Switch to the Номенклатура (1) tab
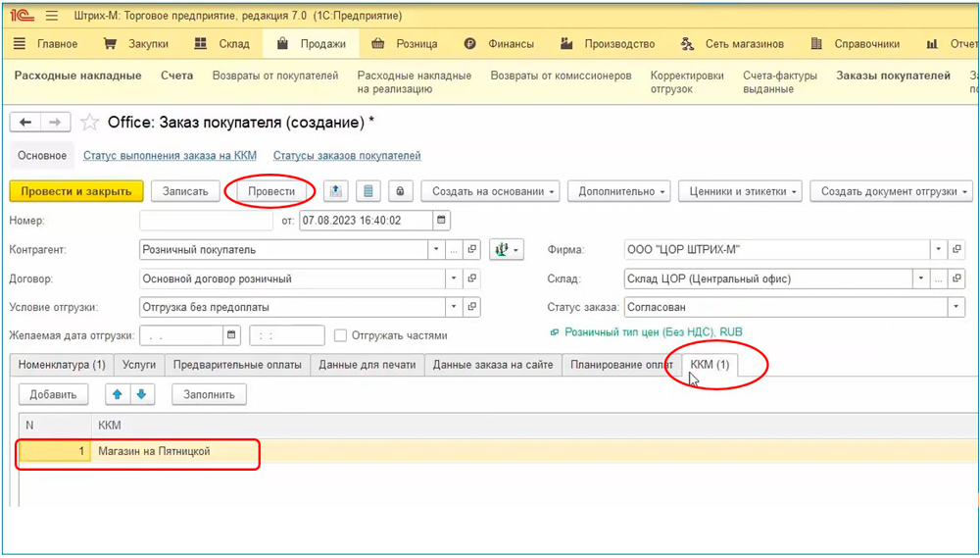 [62, 365]
